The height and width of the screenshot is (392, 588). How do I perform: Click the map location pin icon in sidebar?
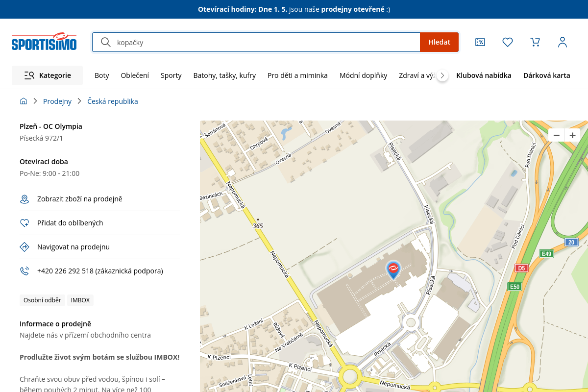[24, 199]
